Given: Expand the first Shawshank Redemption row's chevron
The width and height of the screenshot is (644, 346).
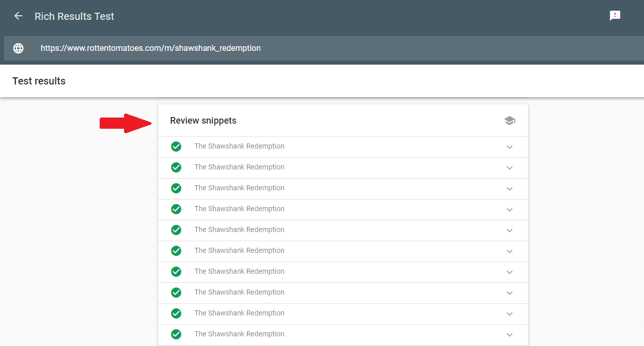Looking at the screenshot, I should [x=510, y=147].
